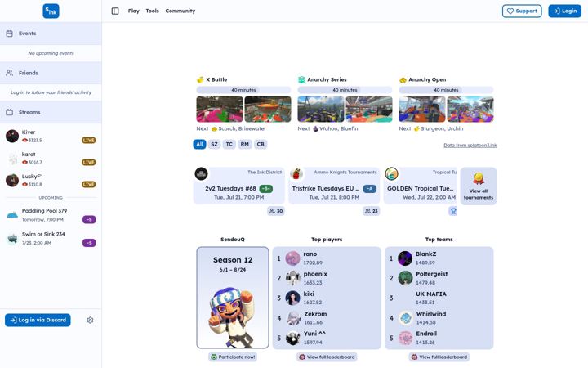
Task: Open the Play menu
Action: [x=133, y=11]
